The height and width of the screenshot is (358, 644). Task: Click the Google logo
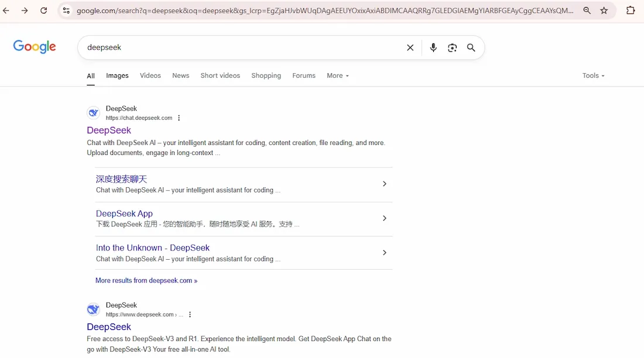click(35, 47)
